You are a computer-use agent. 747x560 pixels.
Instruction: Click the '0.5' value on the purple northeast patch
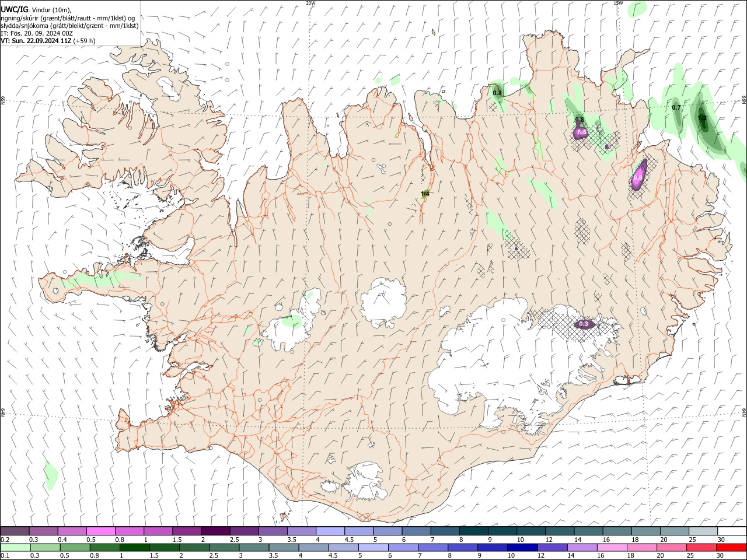click(581, 132)
